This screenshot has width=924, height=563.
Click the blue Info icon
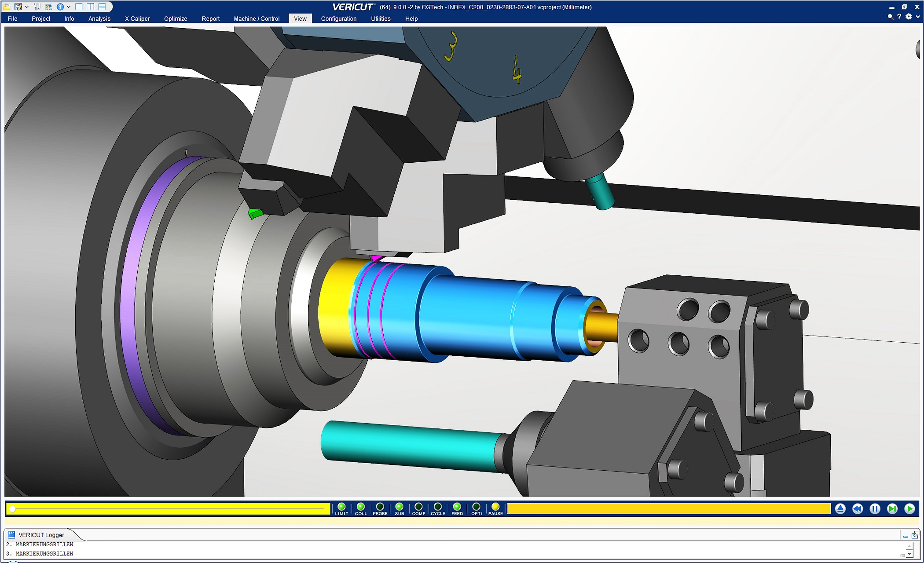tap(60, 7)
